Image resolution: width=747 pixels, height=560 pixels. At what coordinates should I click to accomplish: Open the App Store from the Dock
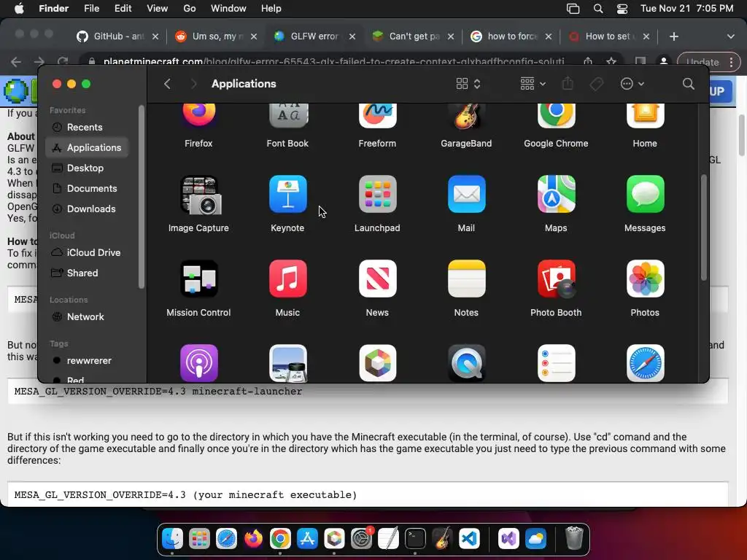[307, 539]
